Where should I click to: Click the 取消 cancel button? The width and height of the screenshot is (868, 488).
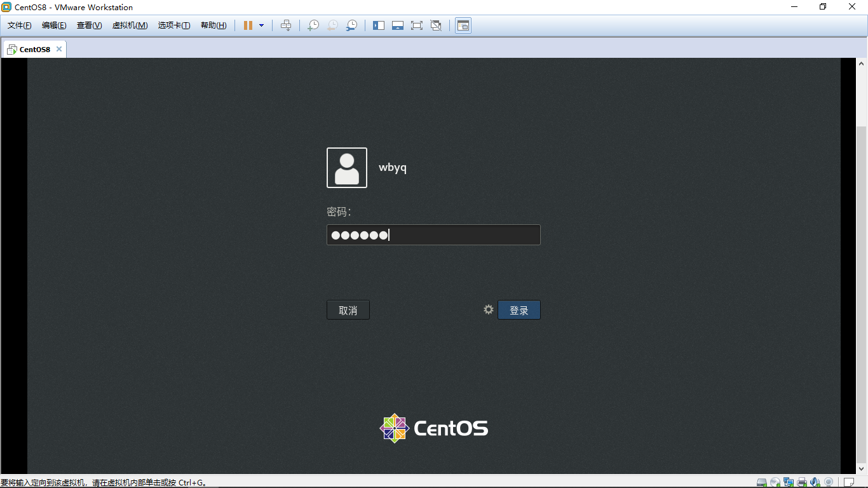(348, 310)
